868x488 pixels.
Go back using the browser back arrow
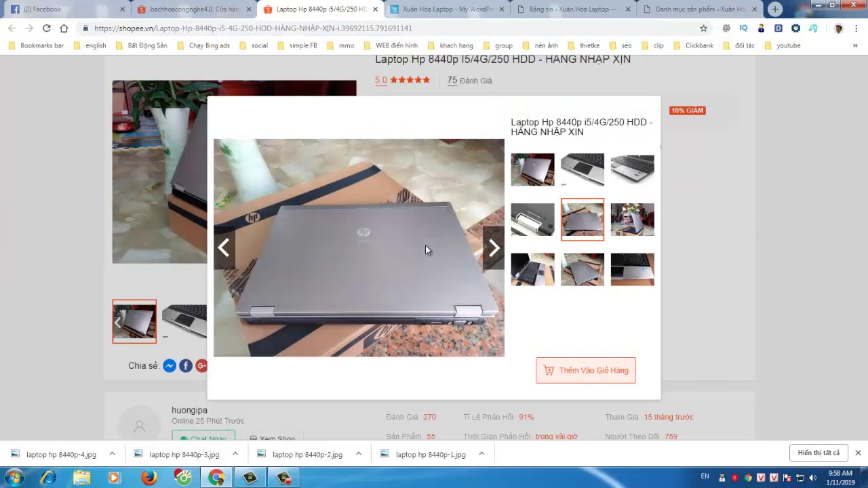(x=12, y=28)
